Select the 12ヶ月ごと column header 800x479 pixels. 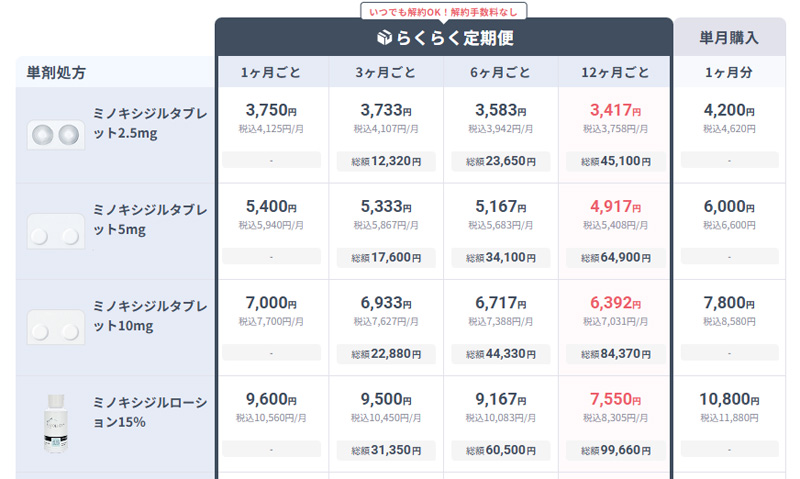pyautogui.click(x=614, y=72)
